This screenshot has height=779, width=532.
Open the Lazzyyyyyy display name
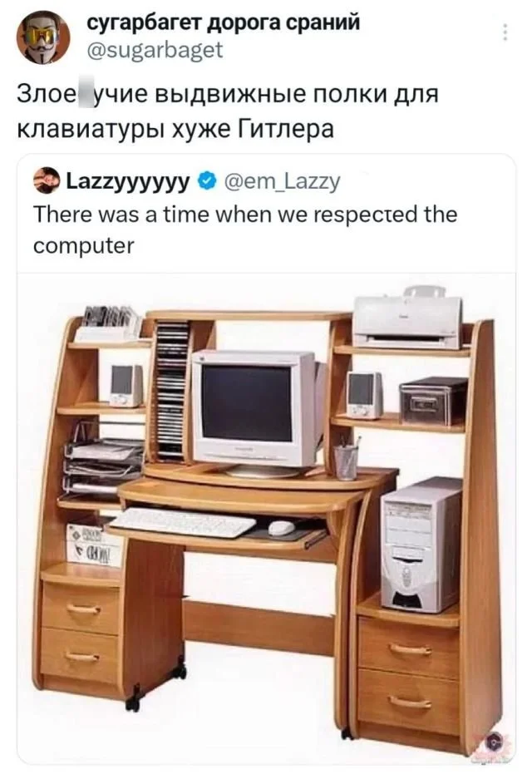click(x=128, y=183)
